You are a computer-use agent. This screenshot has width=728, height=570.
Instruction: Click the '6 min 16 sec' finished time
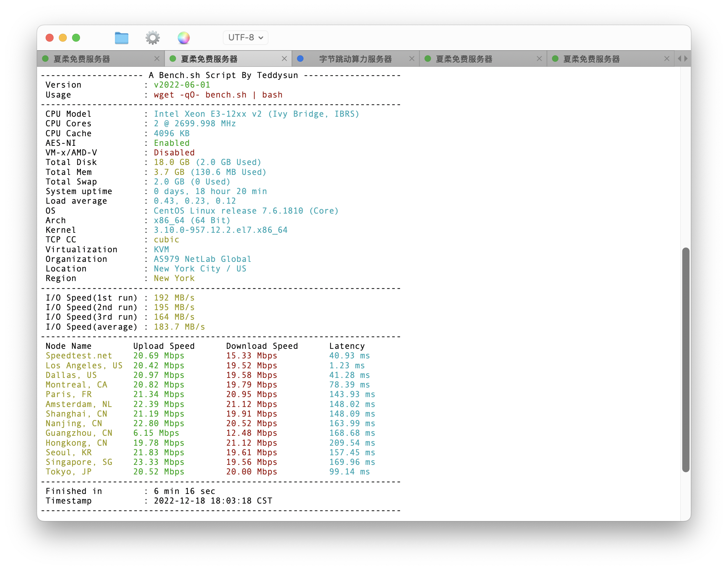tap(184, 492)
